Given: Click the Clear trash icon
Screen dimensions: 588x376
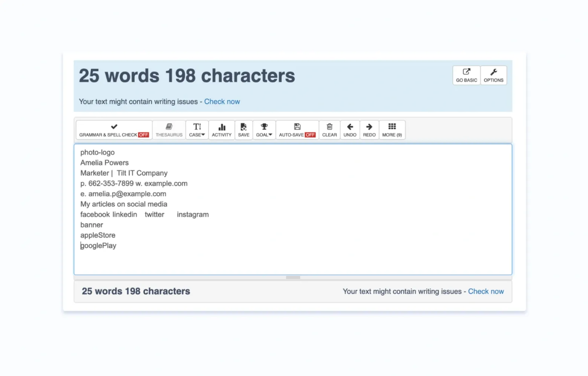Looking at the screenshot, I should pyautogui.click(x=329, y=130).
